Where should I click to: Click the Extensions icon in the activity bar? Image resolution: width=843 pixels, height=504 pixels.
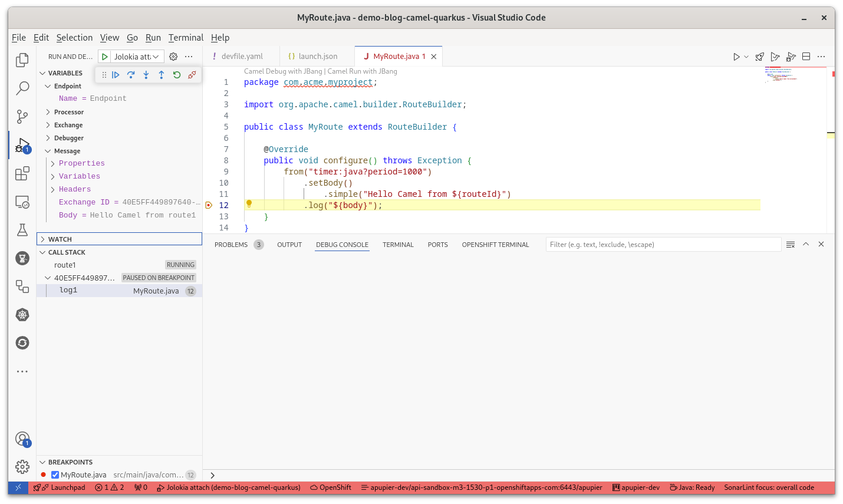[x=22, y=173]
